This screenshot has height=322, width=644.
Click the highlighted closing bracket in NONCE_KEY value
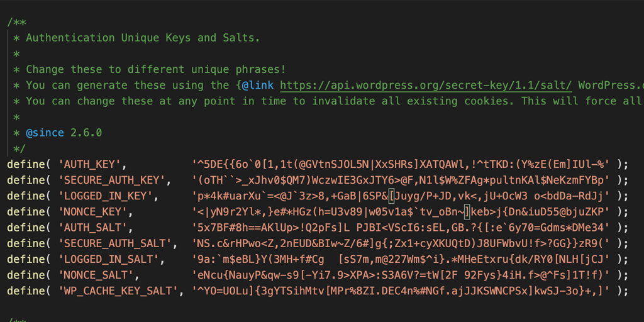click(x=467, y=213)
